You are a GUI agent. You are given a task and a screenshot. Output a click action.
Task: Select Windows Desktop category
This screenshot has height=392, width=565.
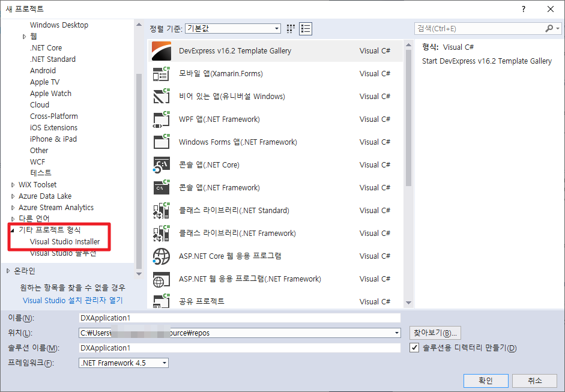pos(59,25)
